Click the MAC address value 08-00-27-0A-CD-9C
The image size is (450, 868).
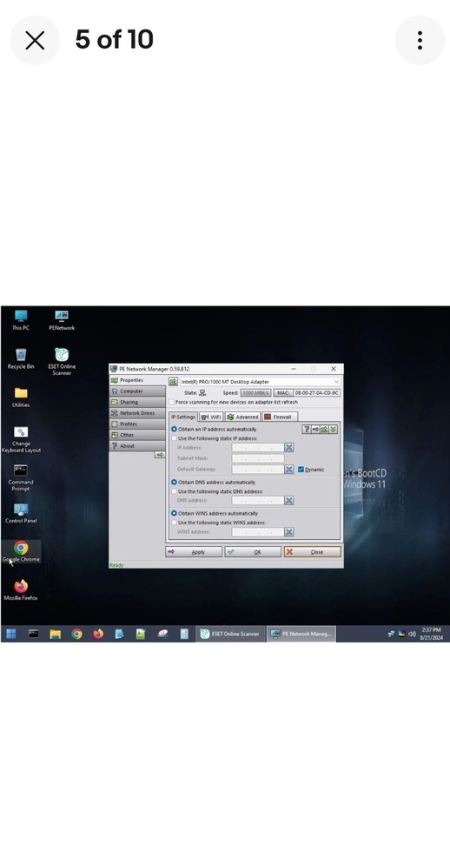pos(316,393)
